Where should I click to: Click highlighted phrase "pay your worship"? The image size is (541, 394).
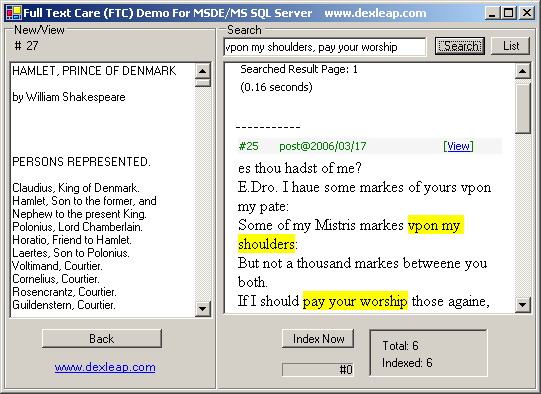point(355,301)
